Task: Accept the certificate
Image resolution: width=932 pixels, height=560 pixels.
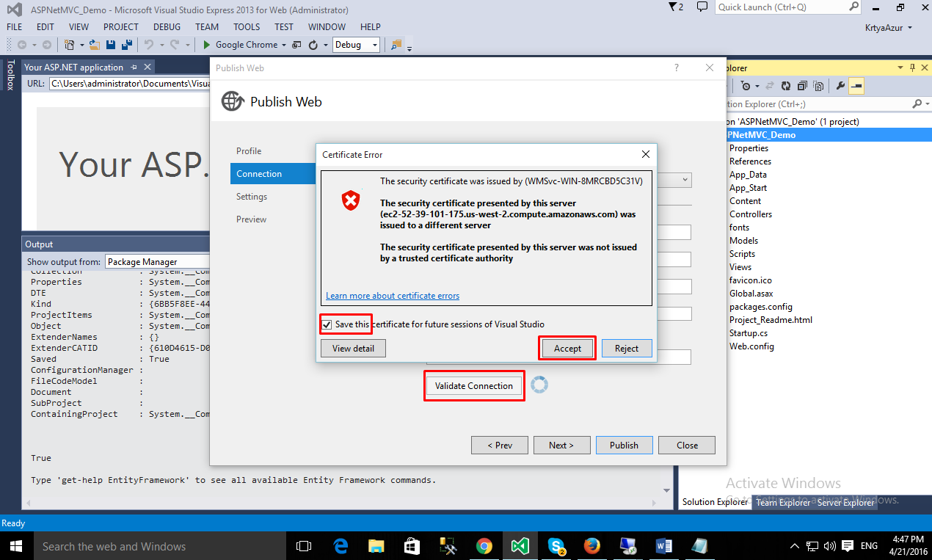Action: point(567,349)
